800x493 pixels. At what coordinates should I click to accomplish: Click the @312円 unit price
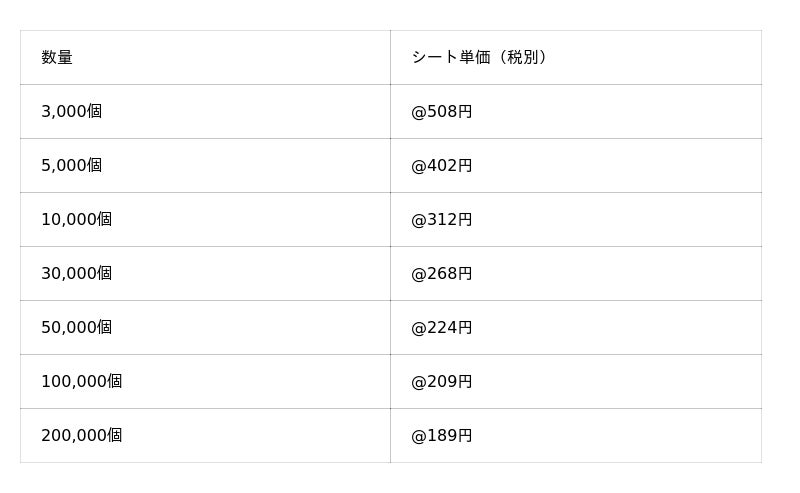(x=442, y=220)
